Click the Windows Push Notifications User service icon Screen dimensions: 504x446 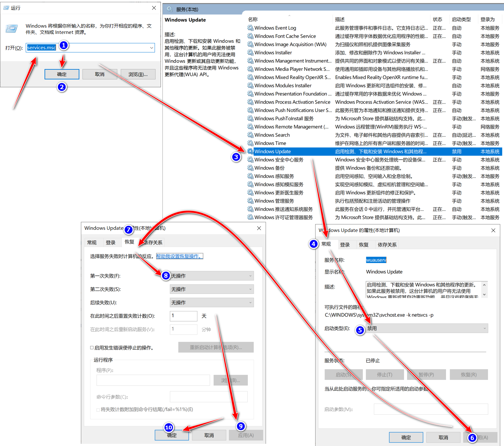[250, 110]
